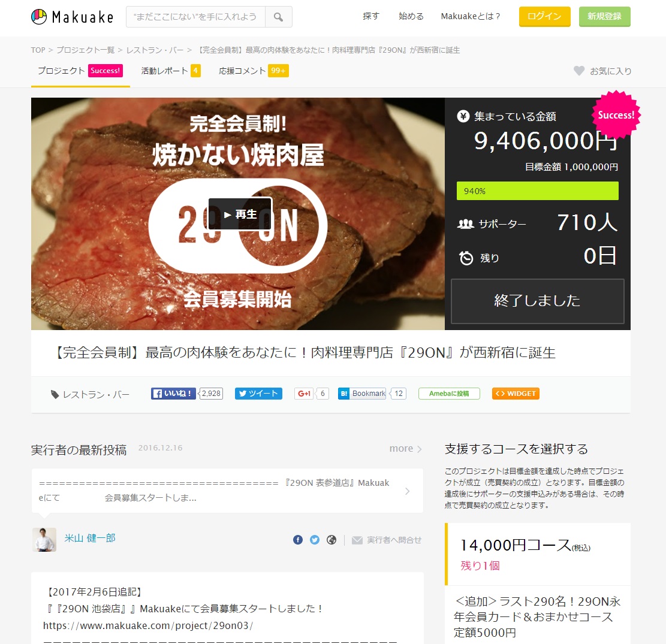This screenshot has height=644, width=666.
Task: Share via Facebook いいね! button
Action: 173,394
